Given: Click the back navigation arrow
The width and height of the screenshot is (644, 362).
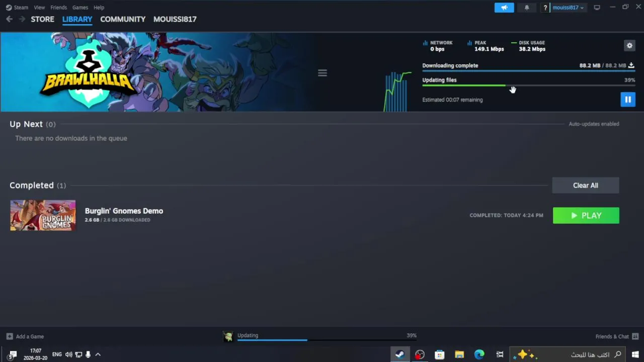Looking at the screenshot, I should (x=9, y=19).
